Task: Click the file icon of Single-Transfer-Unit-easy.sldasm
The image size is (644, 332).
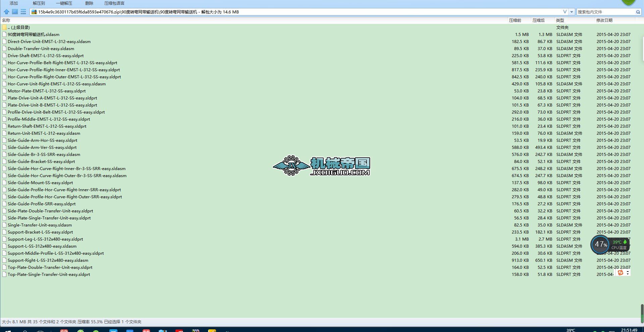Action: [x=4, y=225]
